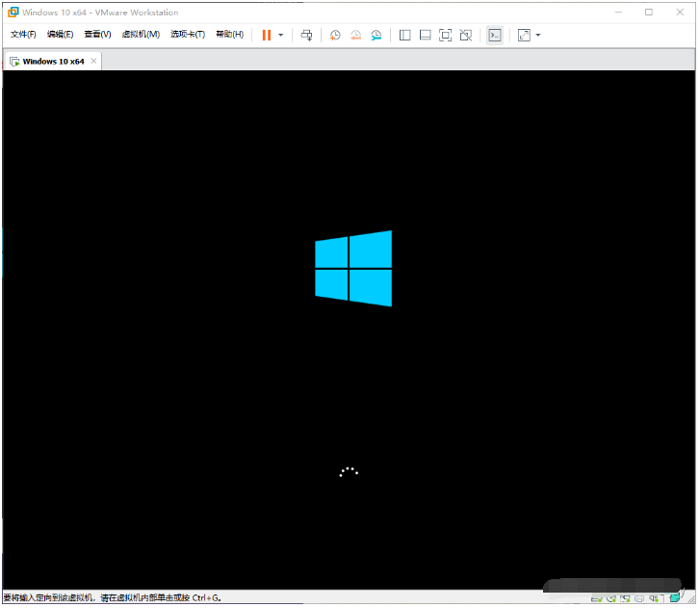Expand the power options dropdown arrow
Screen dimensions: 700x608
pos(281,35)
